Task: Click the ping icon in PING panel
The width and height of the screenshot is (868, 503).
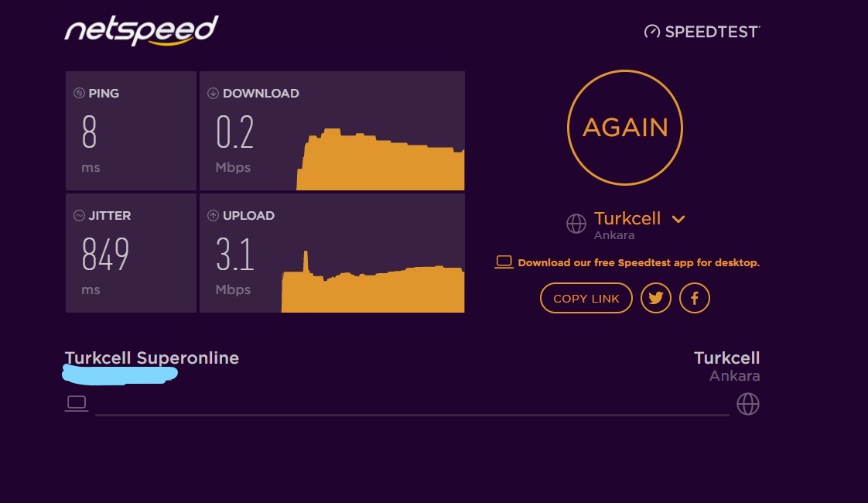Action: 79,93
